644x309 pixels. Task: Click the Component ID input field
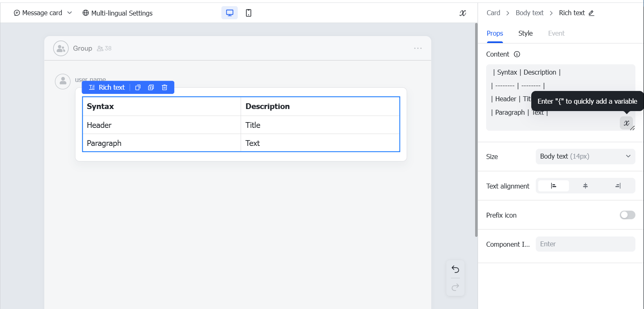click(585, 244)
